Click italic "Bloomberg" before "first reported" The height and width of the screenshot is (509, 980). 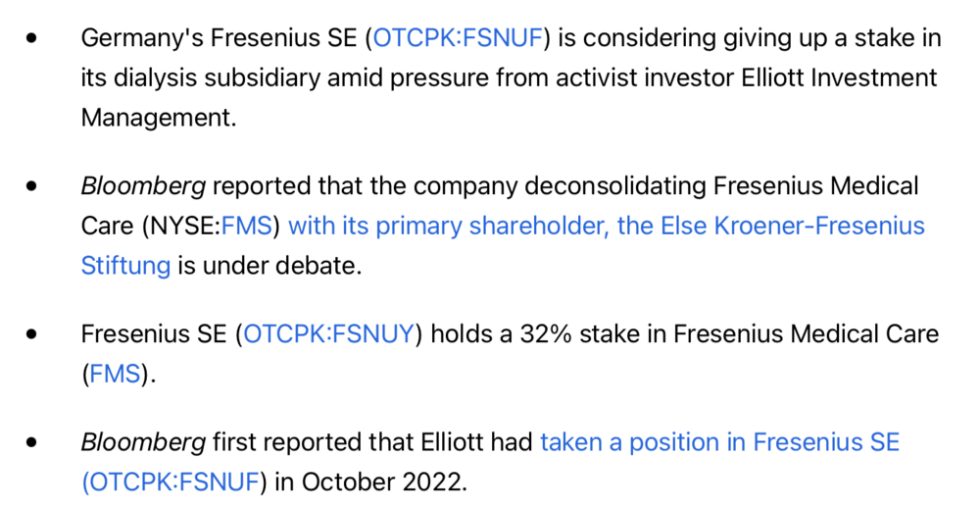143,442
